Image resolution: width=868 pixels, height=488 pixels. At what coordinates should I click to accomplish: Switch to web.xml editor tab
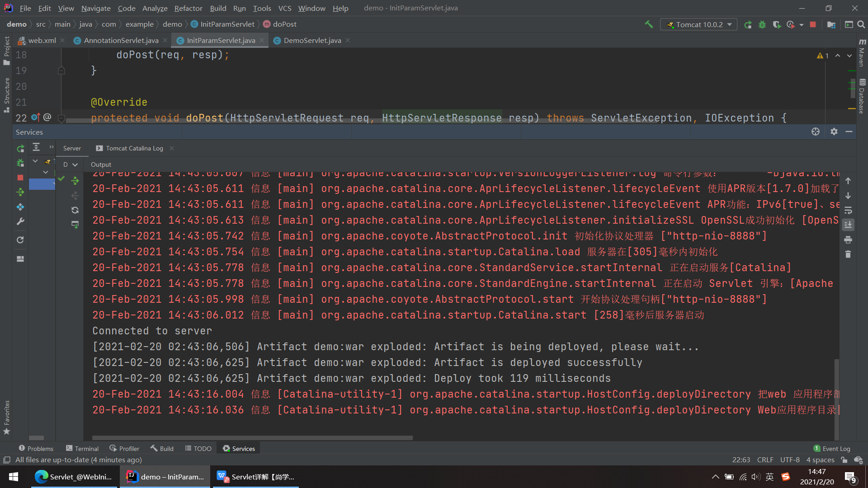click(x=42, y=41)
